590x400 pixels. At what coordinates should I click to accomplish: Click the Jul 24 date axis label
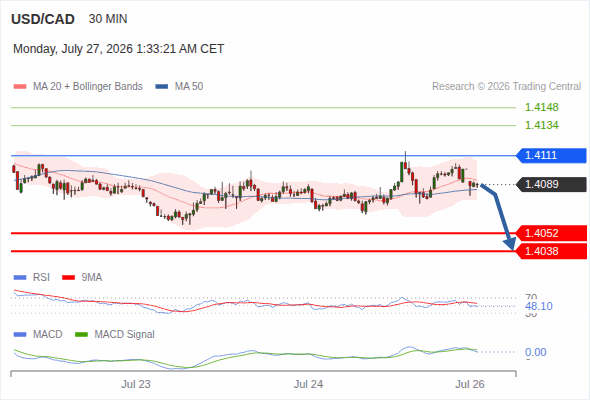pyautogui.click(x=308, y=385)
